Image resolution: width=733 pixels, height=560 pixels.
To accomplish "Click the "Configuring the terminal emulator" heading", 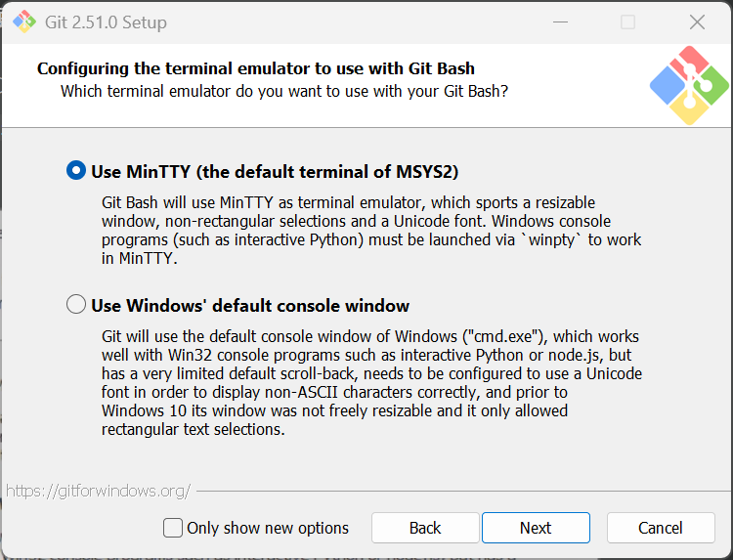I will tap(256, 68).
